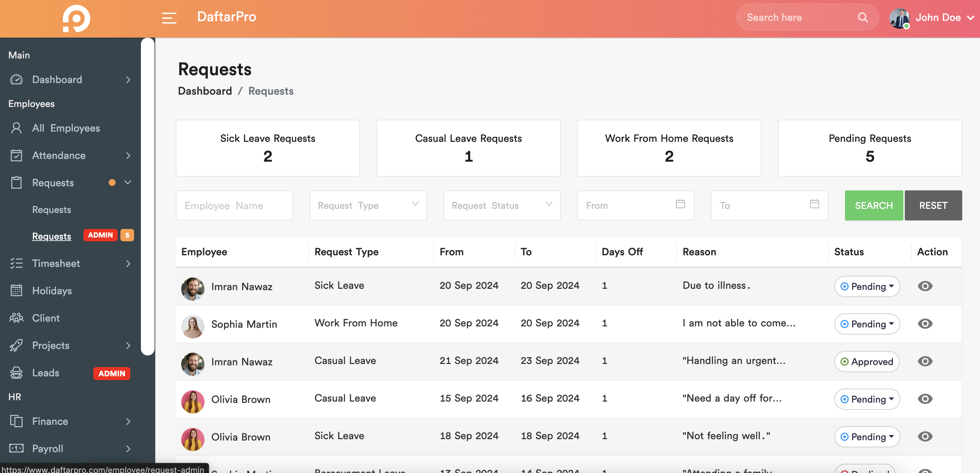Viewport: 980px width, 473px height.
Task: Click the DaftarPro logo icon
Action: point(76,18)
